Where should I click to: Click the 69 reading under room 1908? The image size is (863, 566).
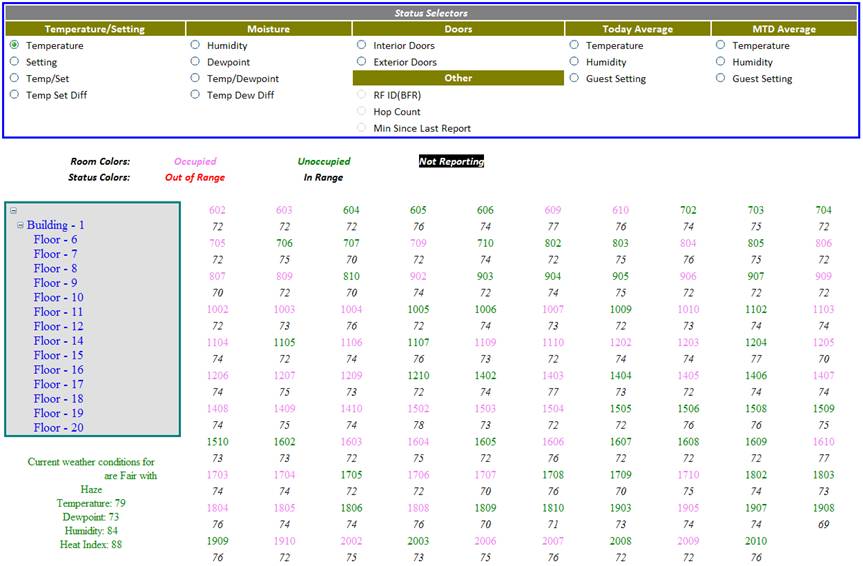[x=823, y=524]
